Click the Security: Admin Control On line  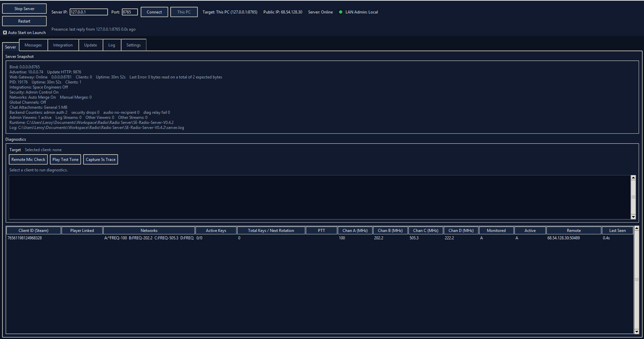click(x=34, y=92)
